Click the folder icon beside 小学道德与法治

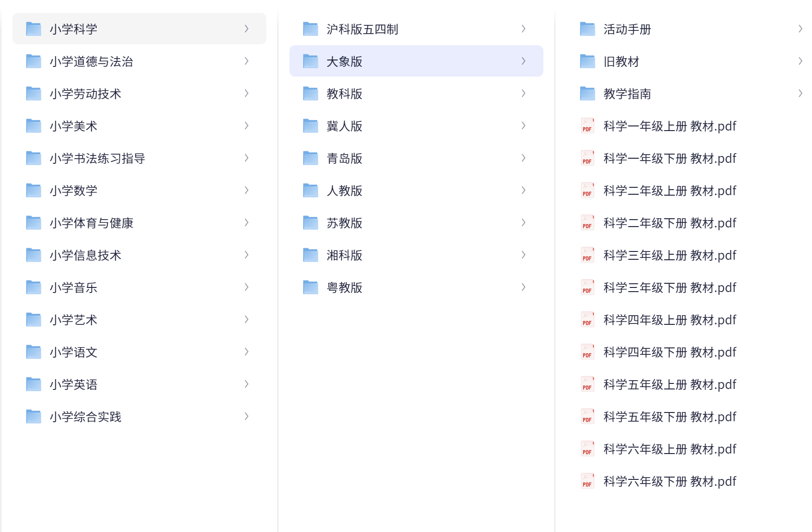(34, 61)
